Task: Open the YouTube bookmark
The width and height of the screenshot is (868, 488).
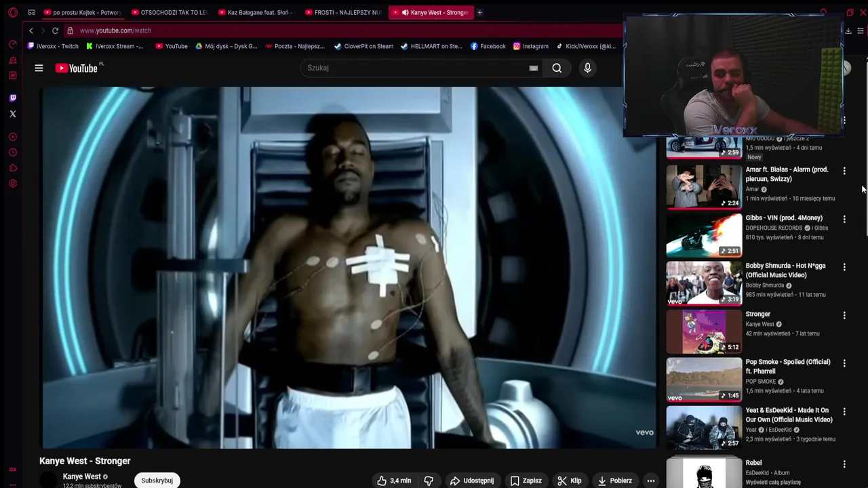Action: [171, 46]
